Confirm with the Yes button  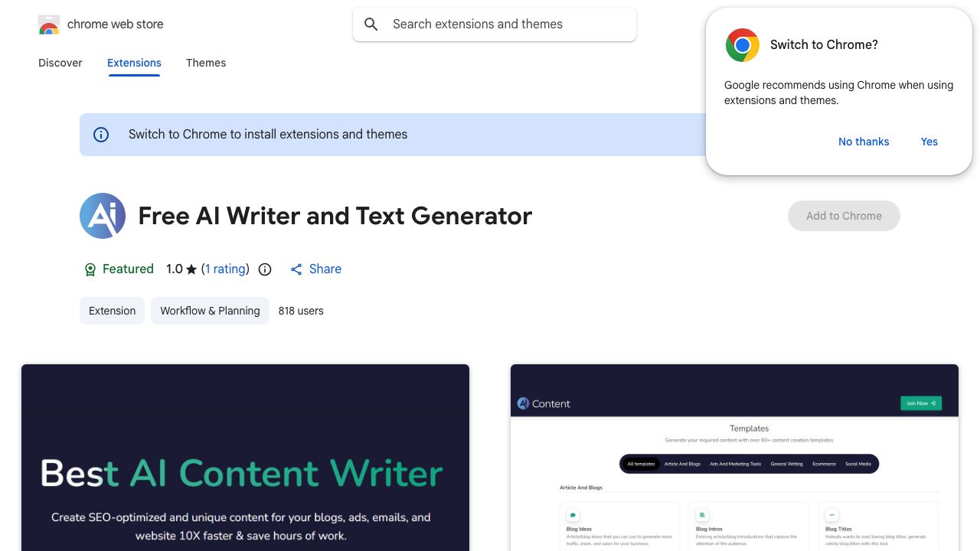(929, 142)
